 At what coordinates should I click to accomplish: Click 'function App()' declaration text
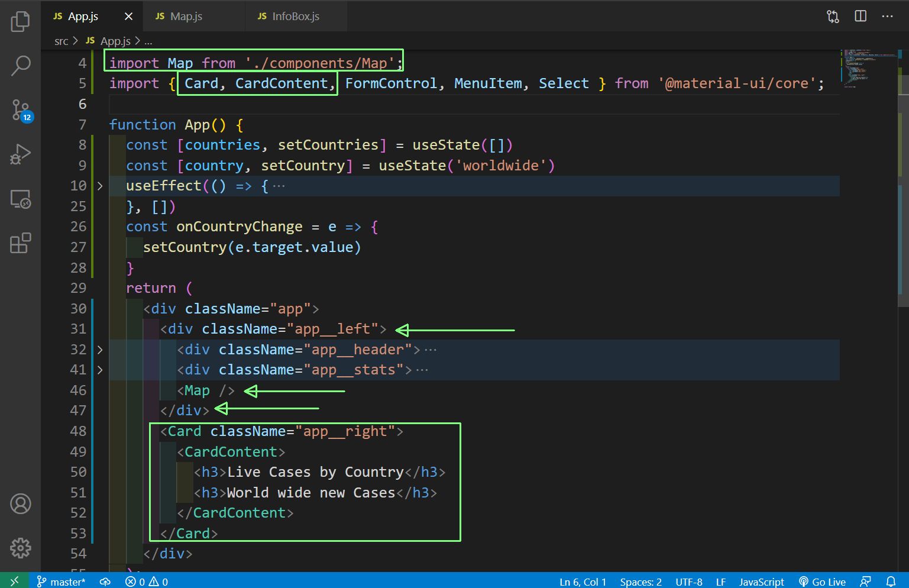pos(168,125)
